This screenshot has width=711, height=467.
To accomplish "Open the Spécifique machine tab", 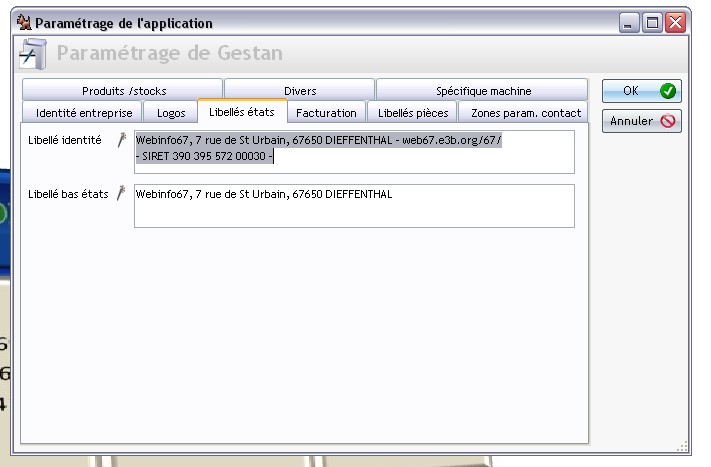I will (x=483, y=91).
